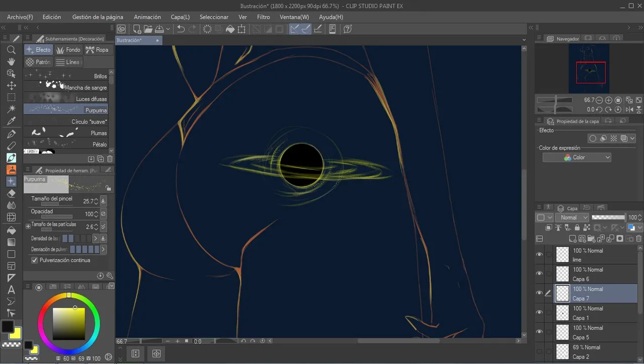Select the Fondo sub tool group
The image size is (644, 364).
68,50
